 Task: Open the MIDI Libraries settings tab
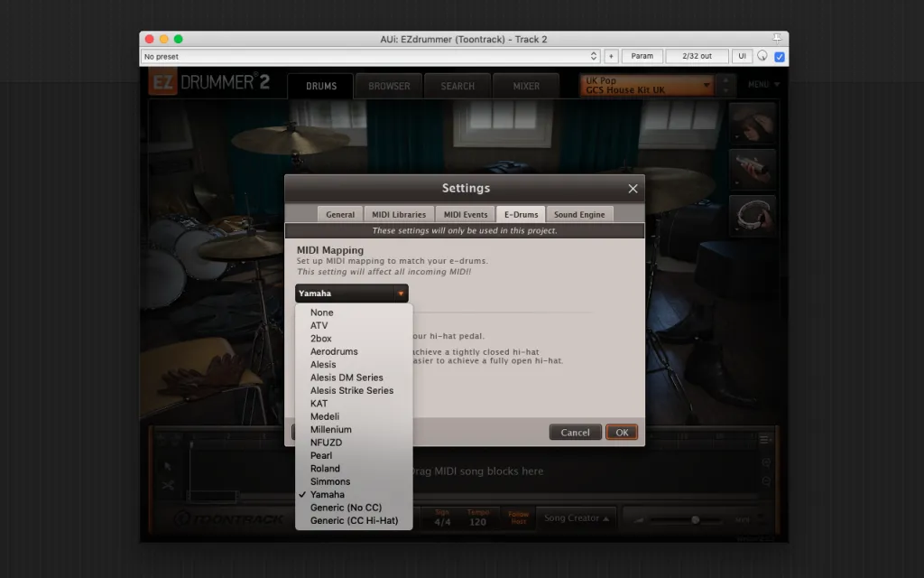(399, 215)
